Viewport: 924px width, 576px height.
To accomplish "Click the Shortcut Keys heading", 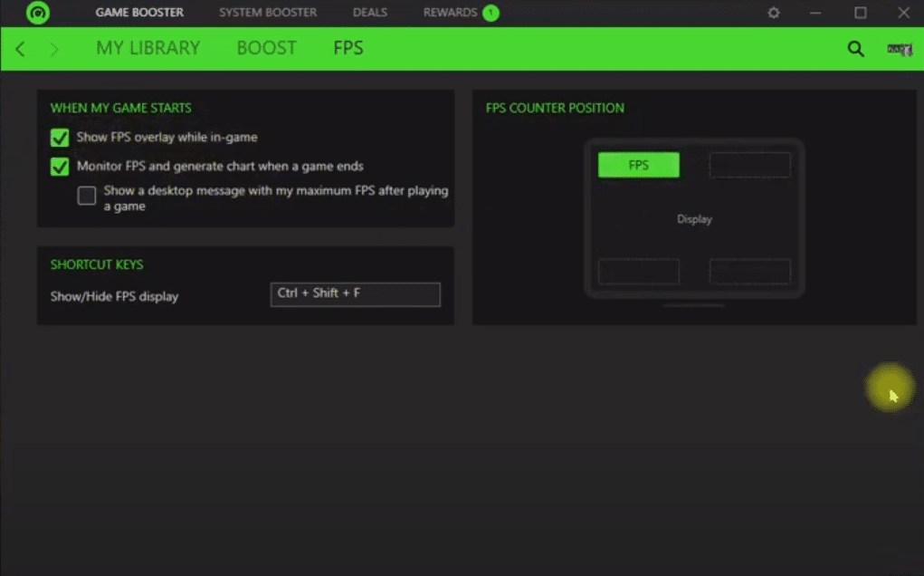I will [97, 264].
